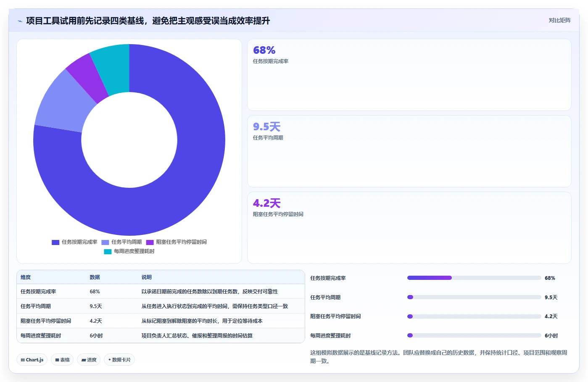Click description starting 从任务进入执行状态

point(214,306)
